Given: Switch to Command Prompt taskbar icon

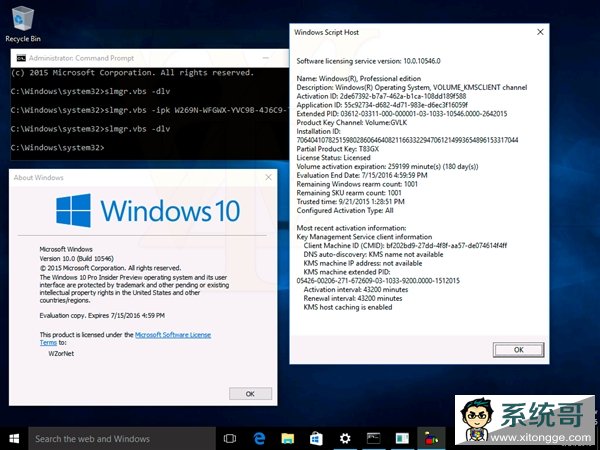Looking at the screenshot, I should 373,439.
